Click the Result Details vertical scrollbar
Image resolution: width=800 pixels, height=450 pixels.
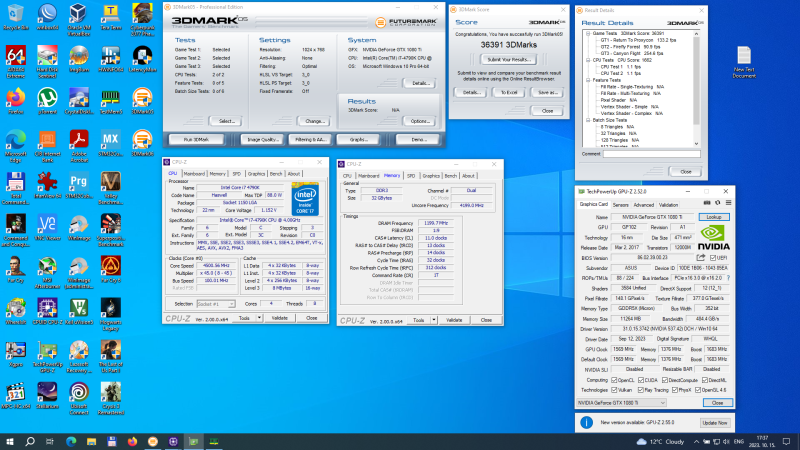[x=696, y=88]
